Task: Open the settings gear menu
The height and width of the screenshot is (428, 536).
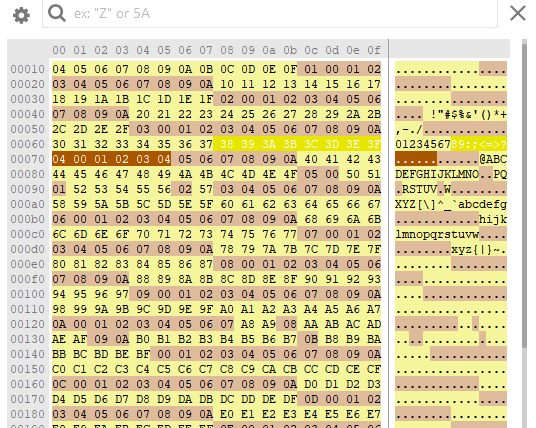Action: [x=21, y=15]
